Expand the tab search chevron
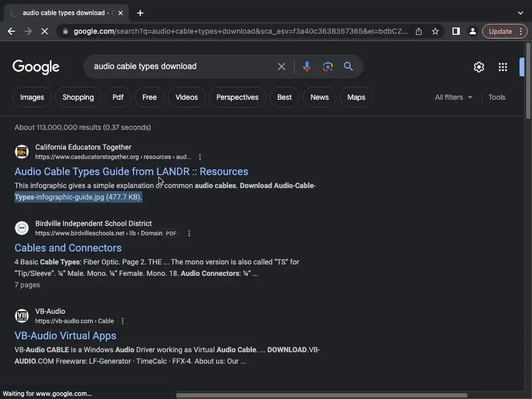The image size is (532, 399). pos(521,13)
